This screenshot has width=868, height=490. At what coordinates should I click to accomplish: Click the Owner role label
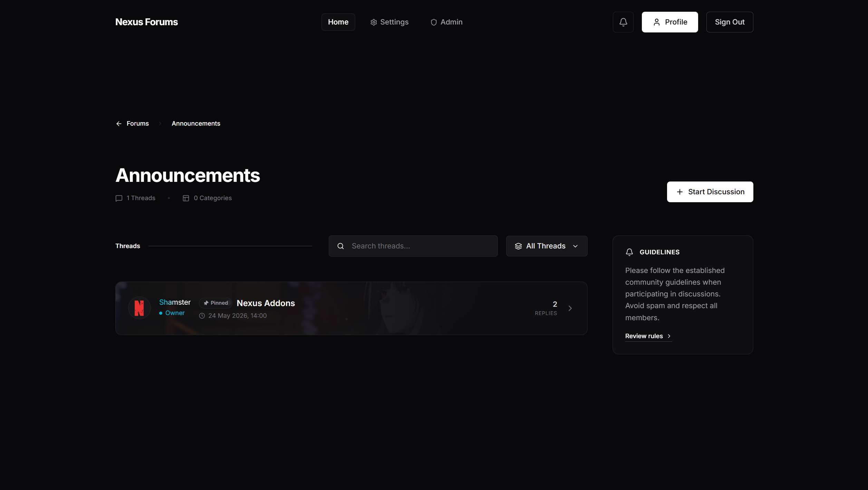175,313
